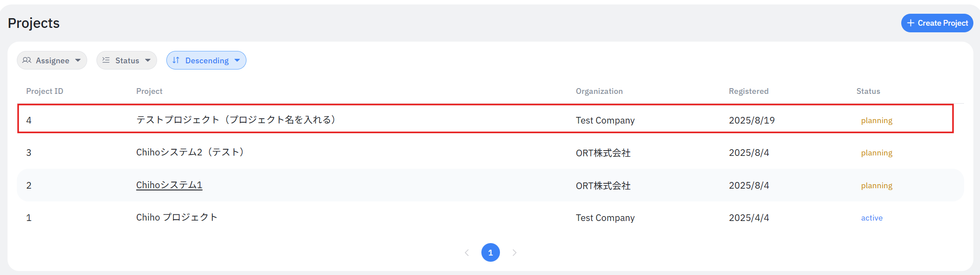Click the Status filter list icon
The height and width of the screenshot is (275, 980).
click(x=106, y=60)
